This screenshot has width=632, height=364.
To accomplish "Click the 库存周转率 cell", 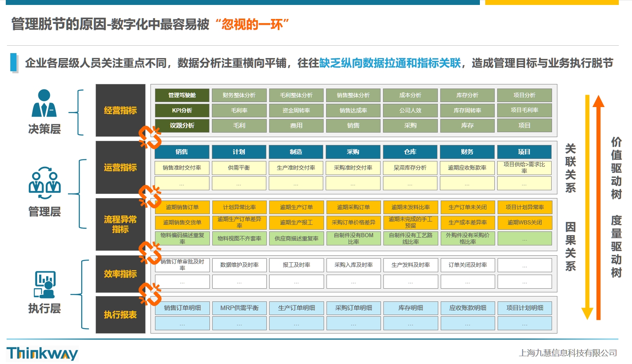I will [468, 110].
